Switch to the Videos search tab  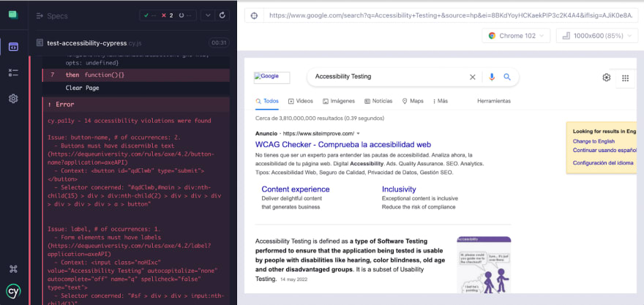(301, 101)
